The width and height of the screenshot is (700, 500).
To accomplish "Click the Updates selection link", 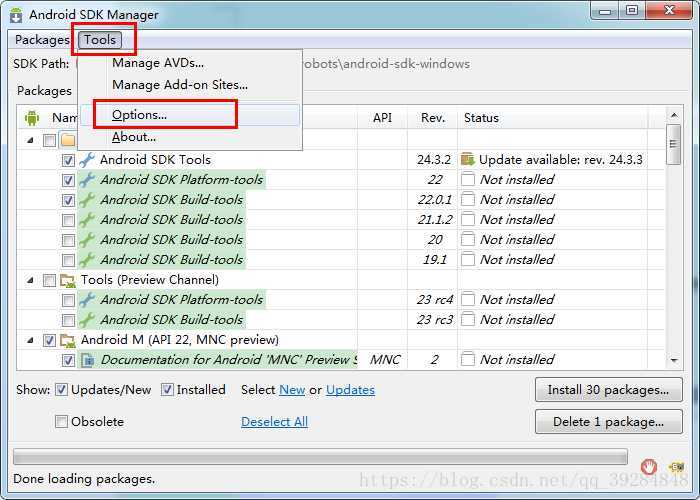I will [350, 390].
